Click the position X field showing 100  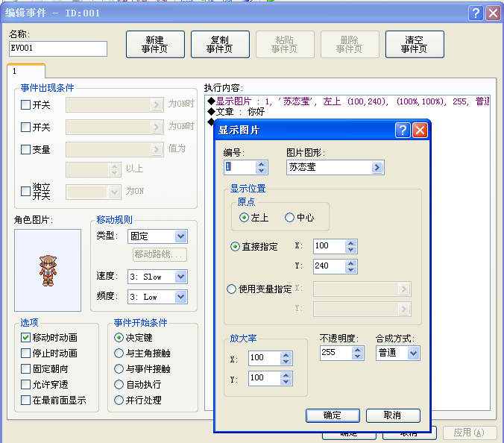click(329, 246)
